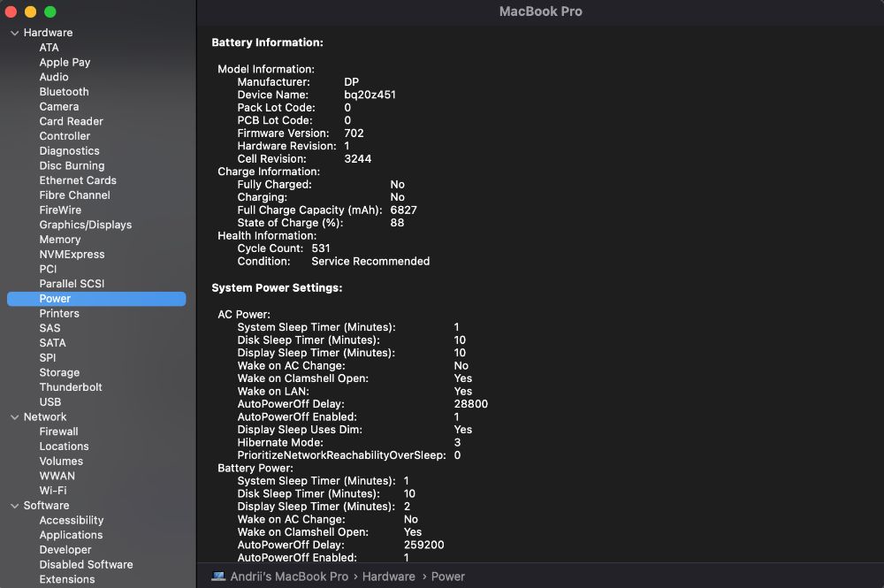Select Accessibility under Software
Image resolution: width=884 pixels, height=588 pixels.
point(72,520)
